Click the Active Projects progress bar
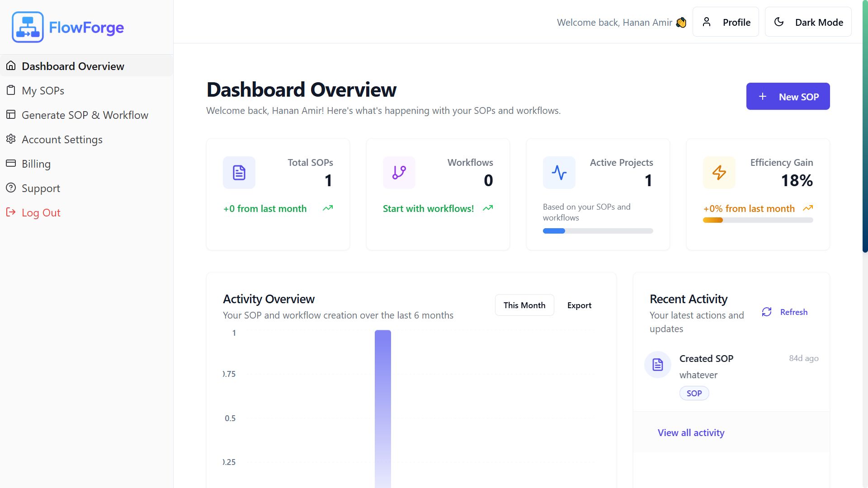This screenshot has height=488, width=868. click(598, 231)
